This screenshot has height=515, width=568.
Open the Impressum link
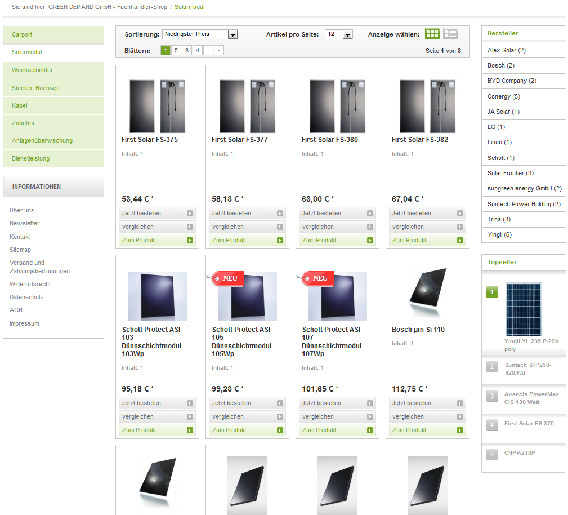pos(24,323)
